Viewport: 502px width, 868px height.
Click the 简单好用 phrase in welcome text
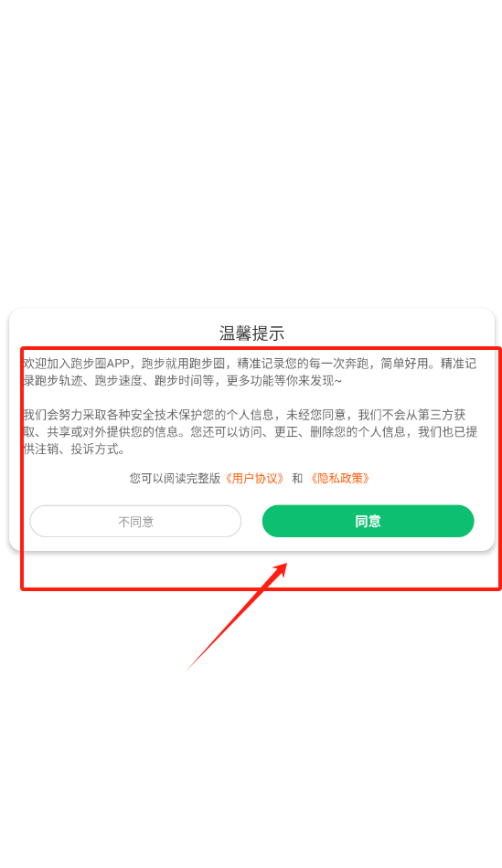(405, 364)
